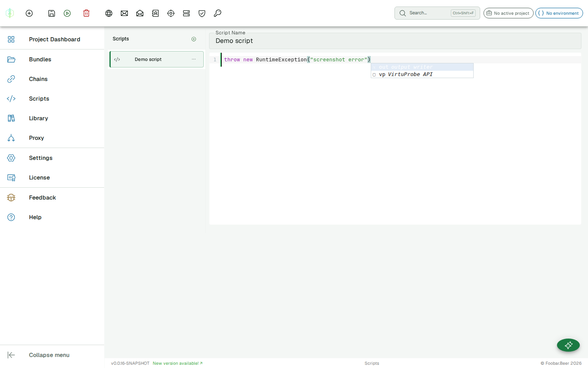The image size is (588, 368).
Task: Open the License page
Action: click(x=52, y=177)
